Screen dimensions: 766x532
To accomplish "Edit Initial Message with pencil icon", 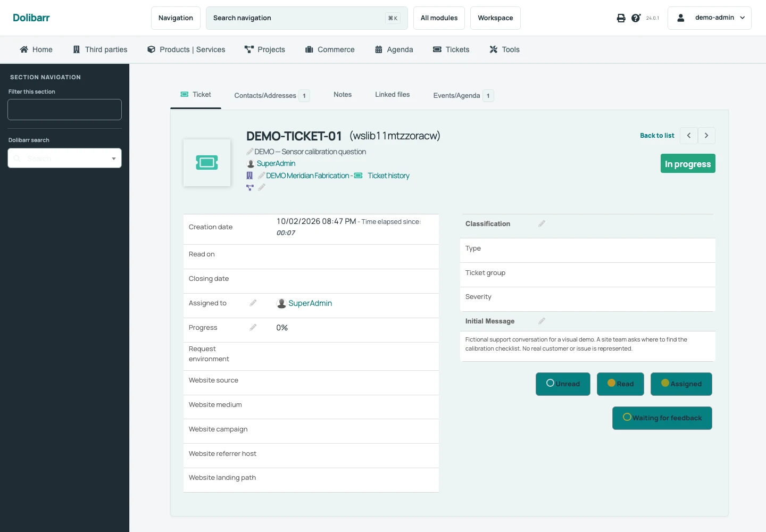I will point(542,321).
